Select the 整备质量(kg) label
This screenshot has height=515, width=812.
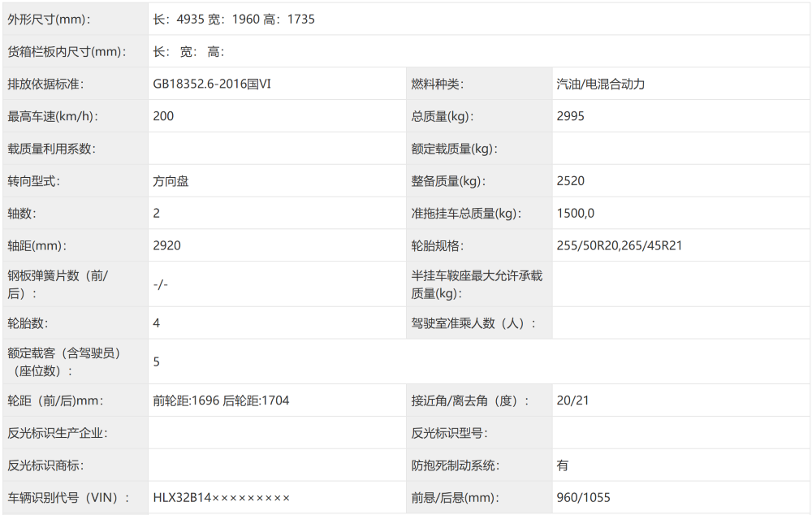click(x=448, y=181)
